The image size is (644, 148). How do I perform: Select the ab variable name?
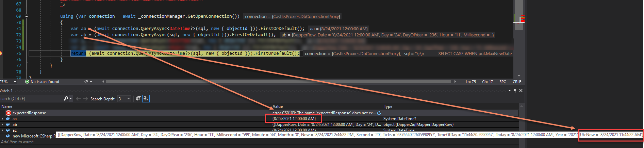click(x=15, y=125)
